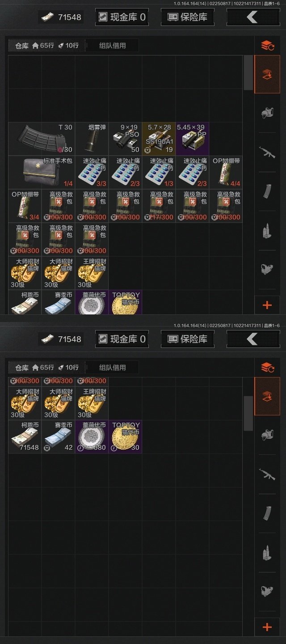The height and width of the screenshot is (644, 286).
Task: Pick the 9×19 PSO ammo stack
Action: coord(125,139)
